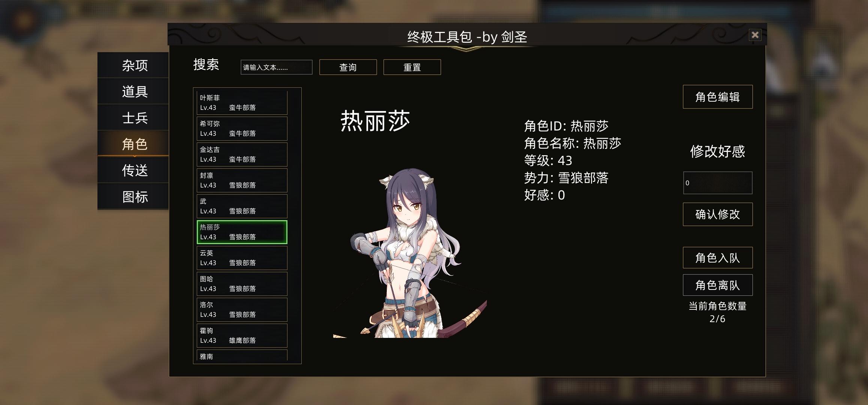
Task: Click the search text input field
Action: [276, 67]
